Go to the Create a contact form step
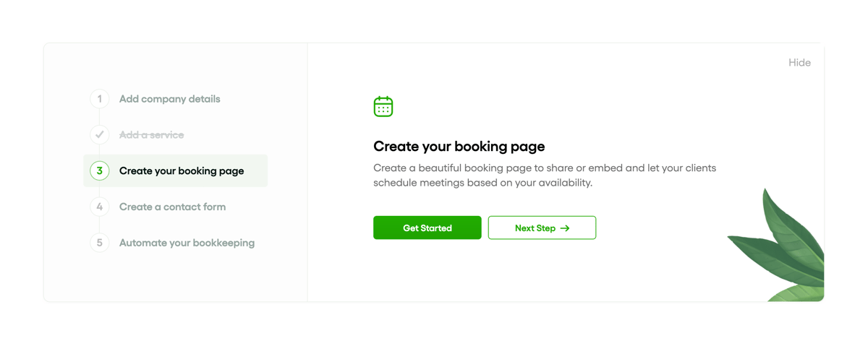868x346 pixels. pyautogui.click(x=172, y=207)
